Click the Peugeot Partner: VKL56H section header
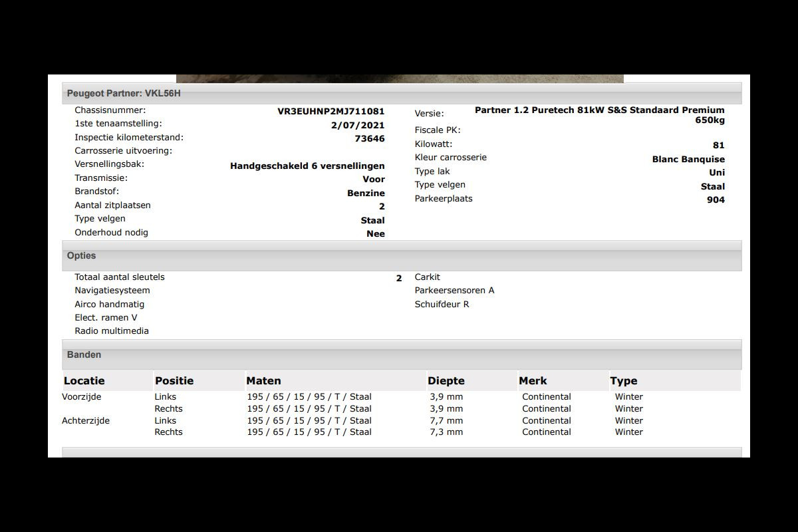The height and width of the screenshot is (532, 798). (x=124, y=94)
